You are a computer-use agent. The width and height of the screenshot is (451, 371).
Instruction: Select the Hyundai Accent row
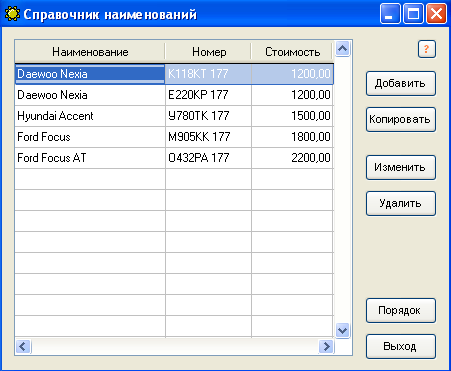coord(174,116)
